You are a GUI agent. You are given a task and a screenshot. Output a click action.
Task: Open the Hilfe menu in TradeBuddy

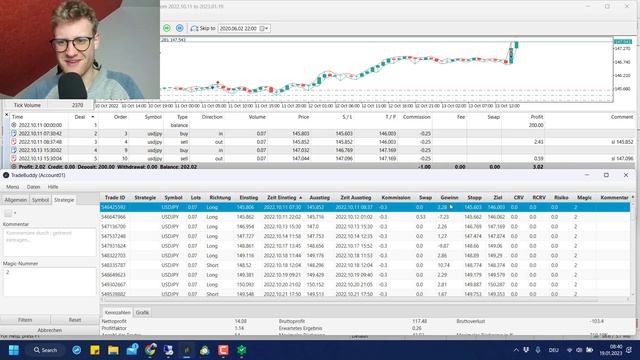[x=53, y=187]
